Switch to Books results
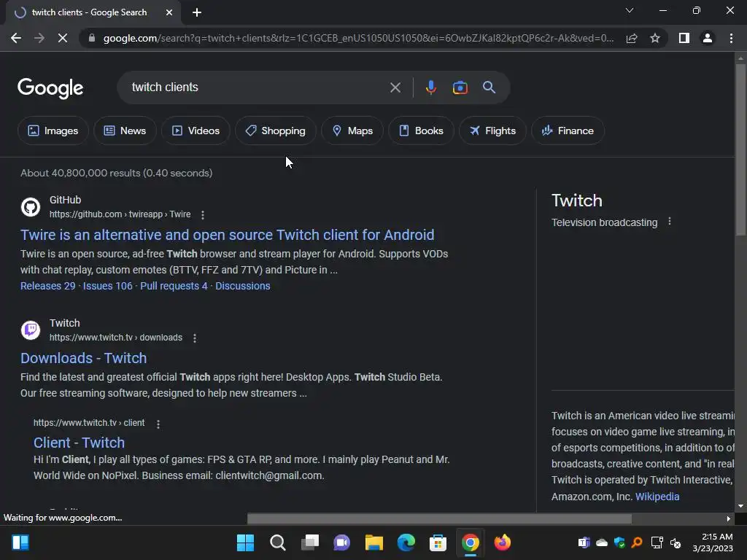This screenshot has height=560, width=747. (421, 131)
